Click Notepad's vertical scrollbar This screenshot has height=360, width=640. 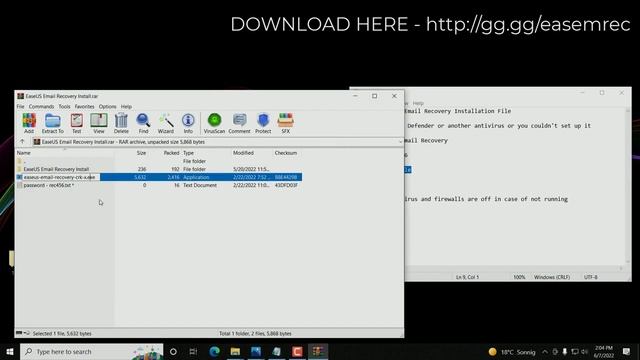point(628,186)
